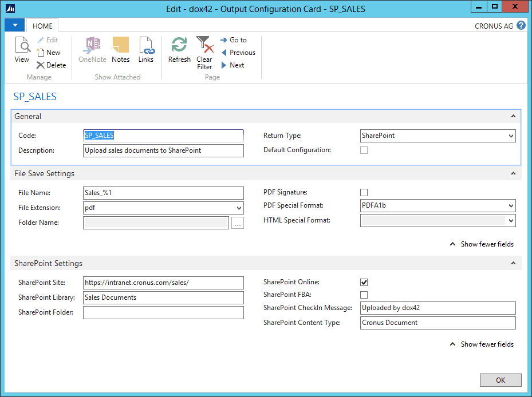
Task: Open the application menu arrow
Action: 14,25
